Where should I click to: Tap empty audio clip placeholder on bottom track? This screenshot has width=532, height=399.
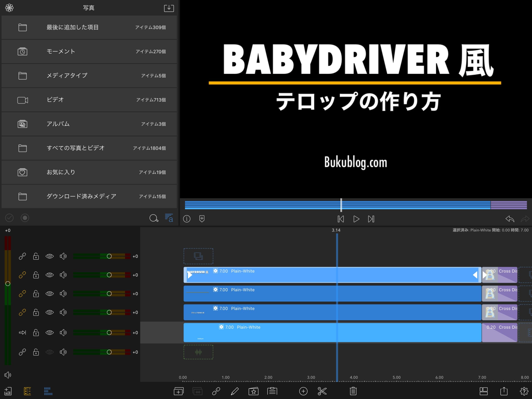pos(198,352)
